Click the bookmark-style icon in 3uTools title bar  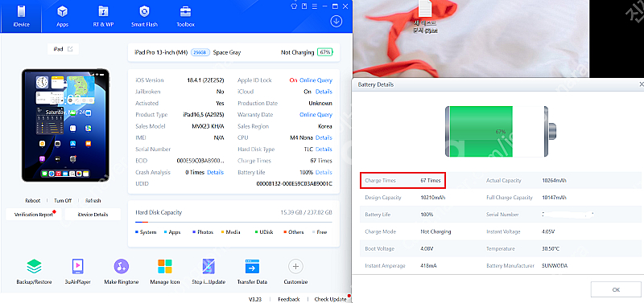(x=304, y=6)
